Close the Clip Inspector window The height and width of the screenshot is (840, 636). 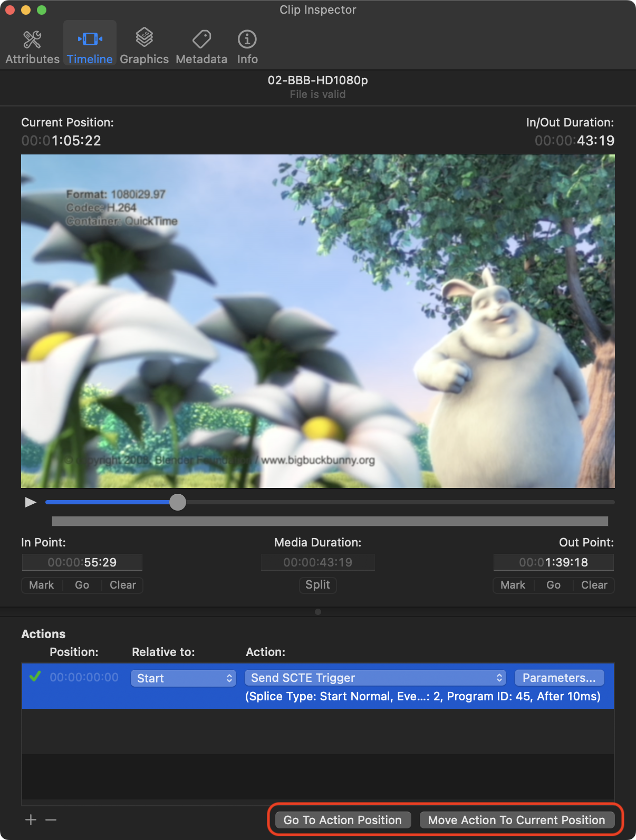click(x=10, y=10)
